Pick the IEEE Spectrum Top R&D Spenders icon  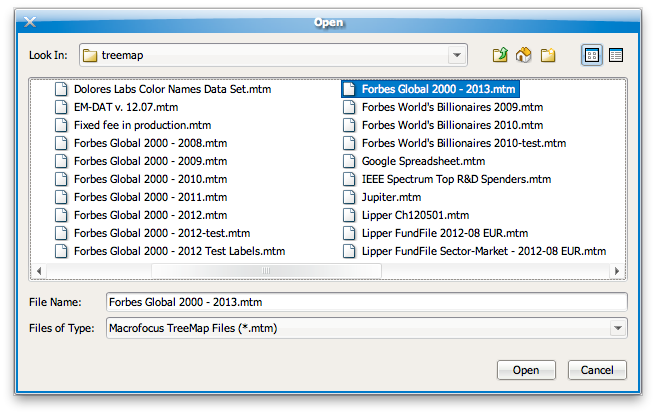pyautogui.click(x=349, y=179)
